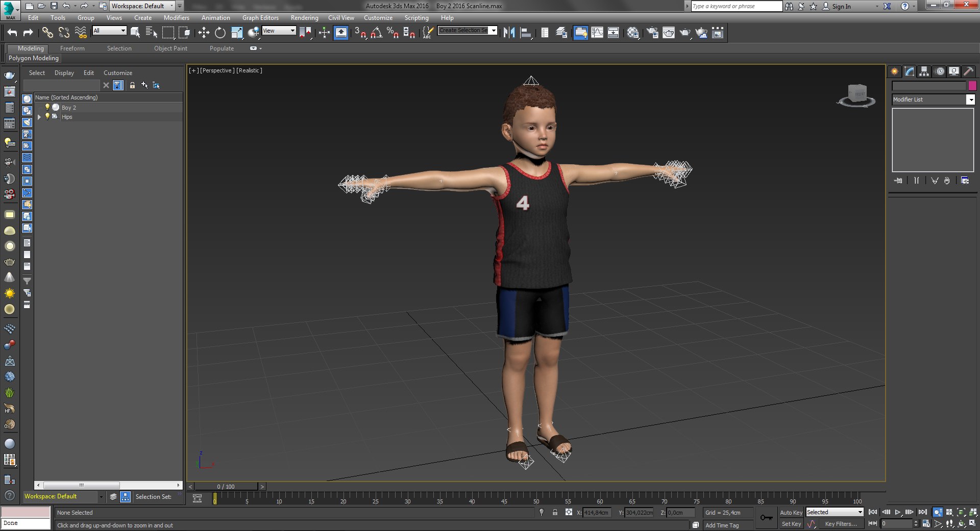The image size is (980, 531).
Task: Open the Schematic View
Action: 614,33
